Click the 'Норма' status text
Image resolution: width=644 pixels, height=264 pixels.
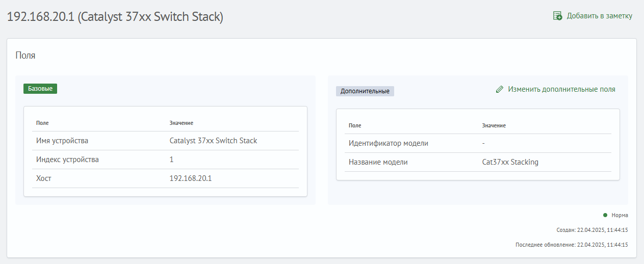pos(620,215)
